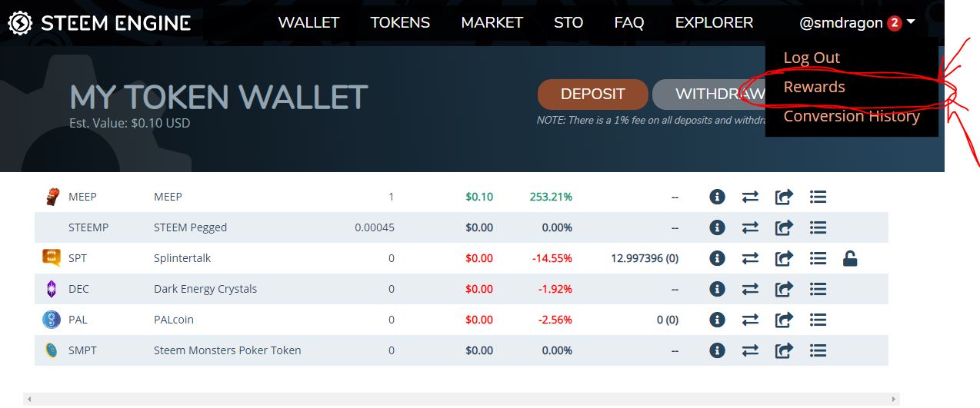The width and height of the screenshot is (980, 408).
Task: Click the red notification badge showing 2
Action: 894,23
